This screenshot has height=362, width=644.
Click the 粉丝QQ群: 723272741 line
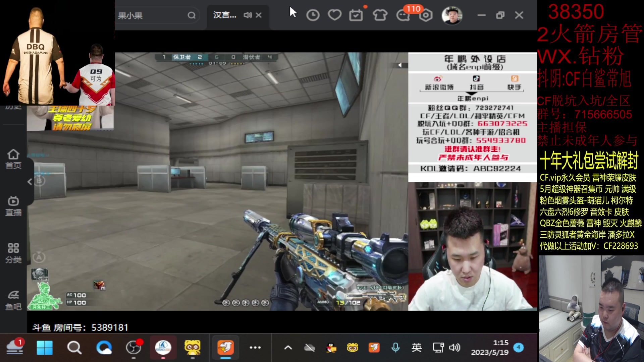coord(471,108)
